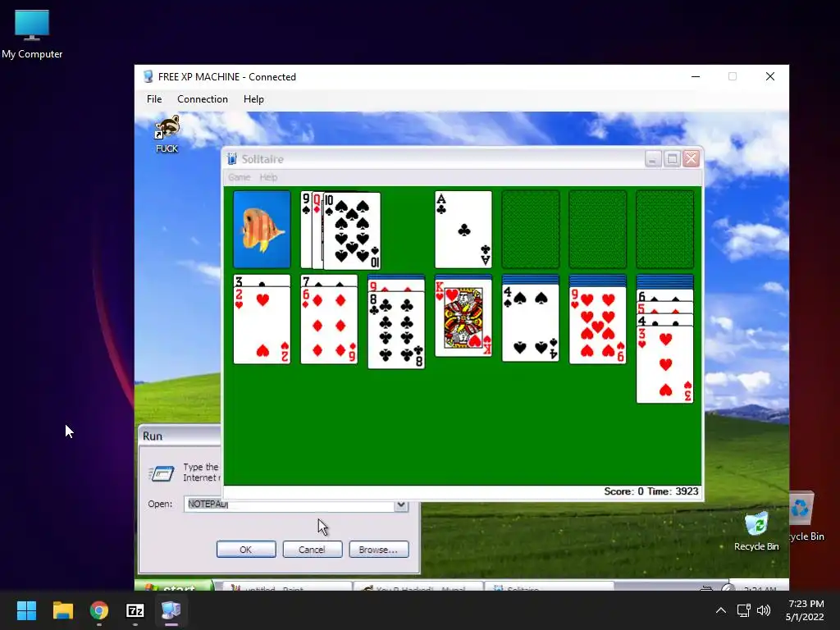Close the Solitaire window
Image resolution: width=840 pixels, height=630 pixels.
[691, 159]
